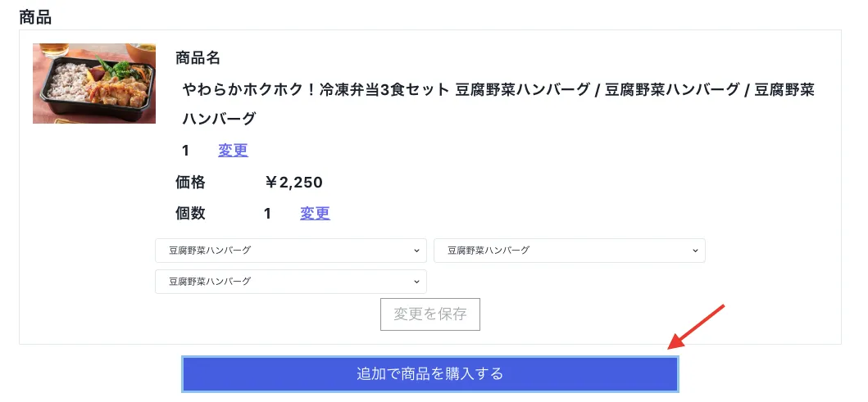Click the 価格 label
Image resolution: width=868 pixels, height=402 pixels.
tap(190, 183)
